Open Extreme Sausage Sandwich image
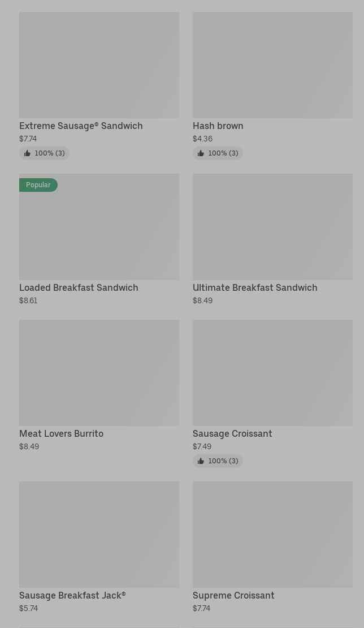The height and width of the screenshot is (628, 364). tap(99, 65)
